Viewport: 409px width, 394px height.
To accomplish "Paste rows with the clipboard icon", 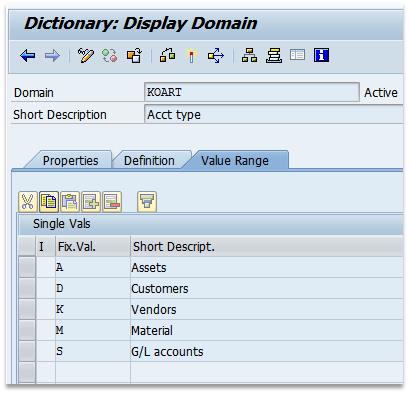I will [70, 202].
